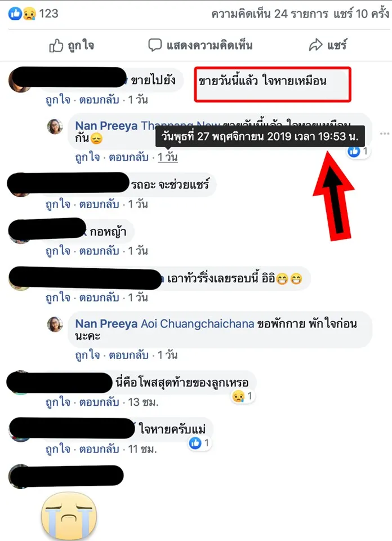Open the blue like reaction icon beside 123
Image resolution: width=392 pixels, height=541 pixels.
coord(15,14)
